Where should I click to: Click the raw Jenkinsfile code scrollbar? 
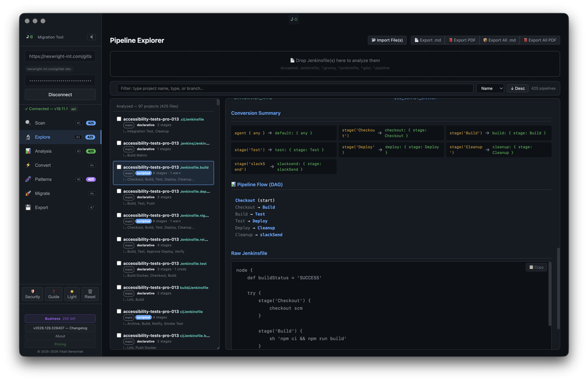pos(550,295)
